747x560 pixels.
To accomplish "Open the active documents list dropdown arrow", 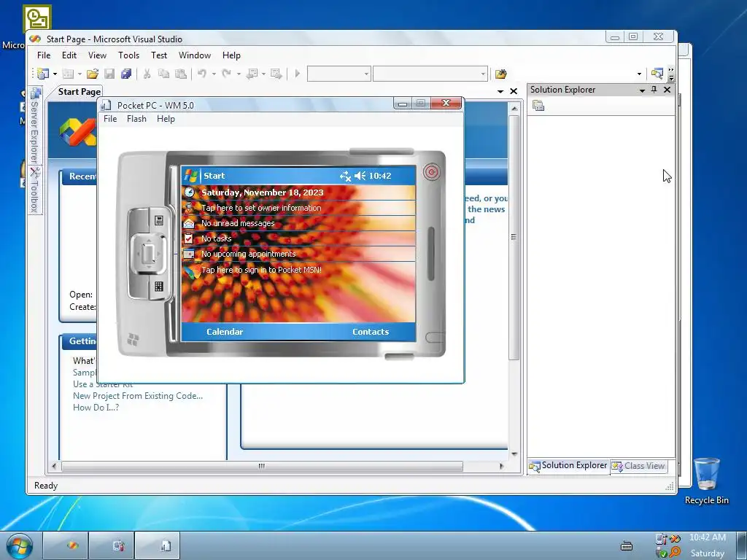I will point(500,91).
